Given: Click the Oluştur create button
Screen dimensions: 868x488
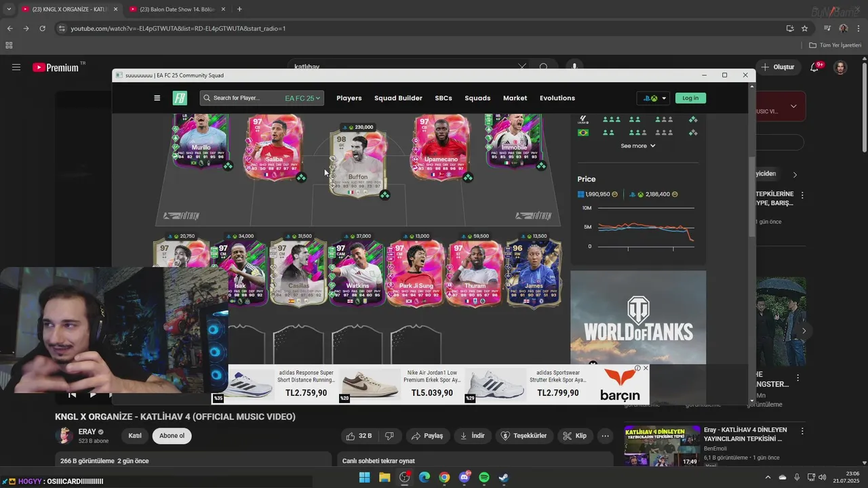Looking at the screenshot, I should click(x=778, y=67).
